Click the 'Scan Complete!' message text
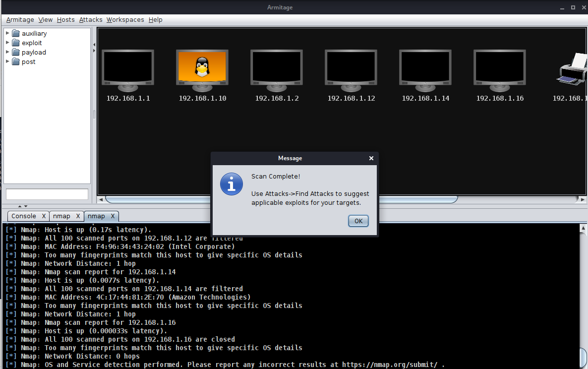 pyautogui.click(x=276, y=176)
